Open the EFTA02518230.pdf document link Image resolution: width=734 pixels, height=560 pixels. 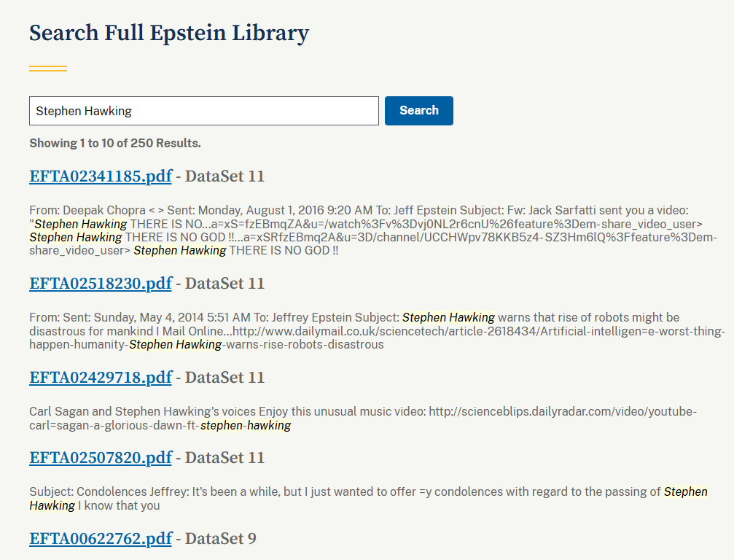pyautogui.click(x=101, y=284)
